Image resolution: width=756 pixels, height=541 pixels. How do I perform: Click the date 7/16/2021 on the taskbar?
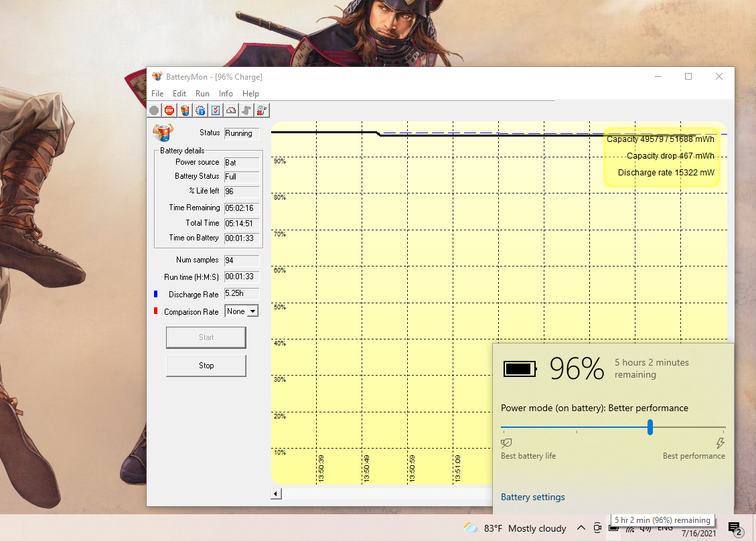coord(698,533)
